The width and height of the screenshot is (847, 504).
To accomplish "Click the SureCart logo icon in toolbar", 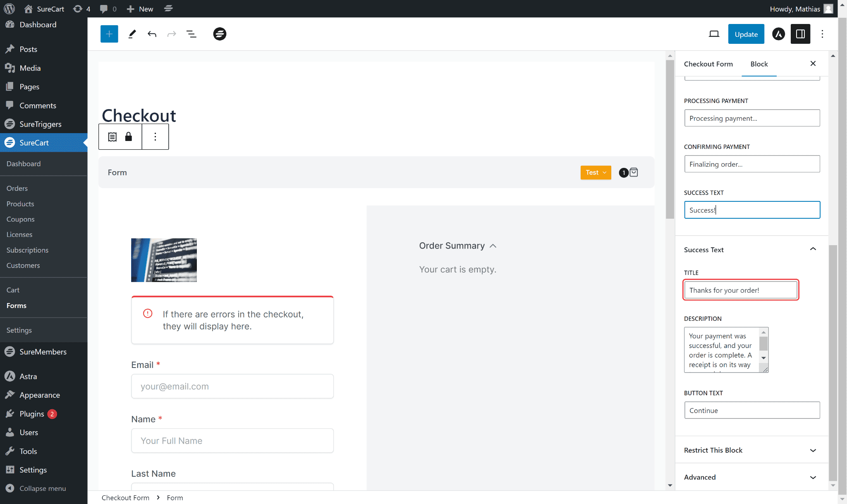I will pos(220,34).
